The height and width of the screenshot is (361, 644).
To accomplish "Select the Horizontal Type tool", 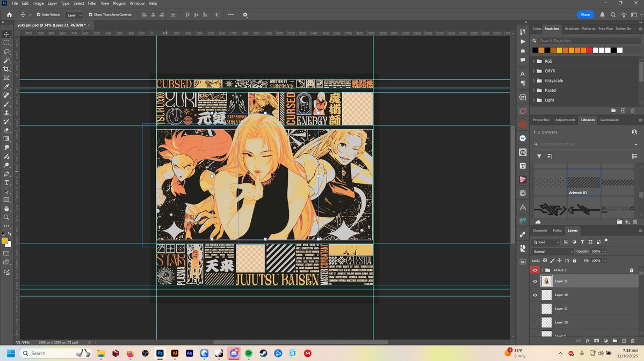I will [x=6, y=182].
